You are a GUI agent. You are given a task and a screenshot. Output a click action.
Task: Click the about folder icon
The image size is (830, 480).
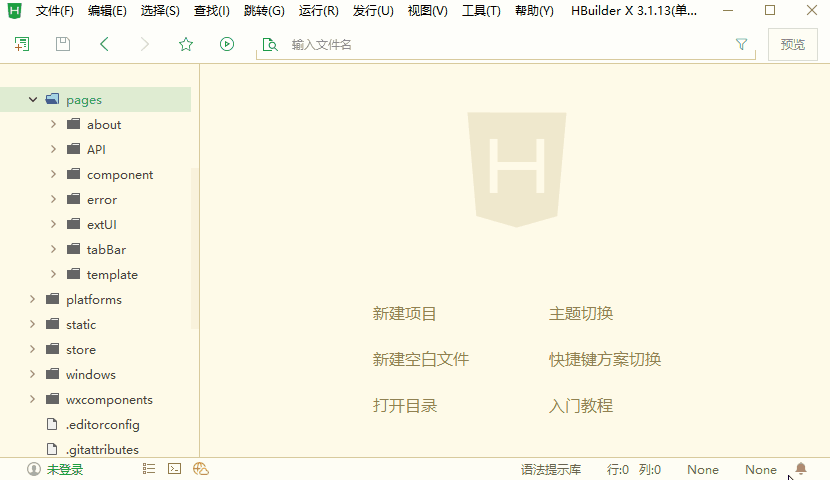(x=74, y=124)
